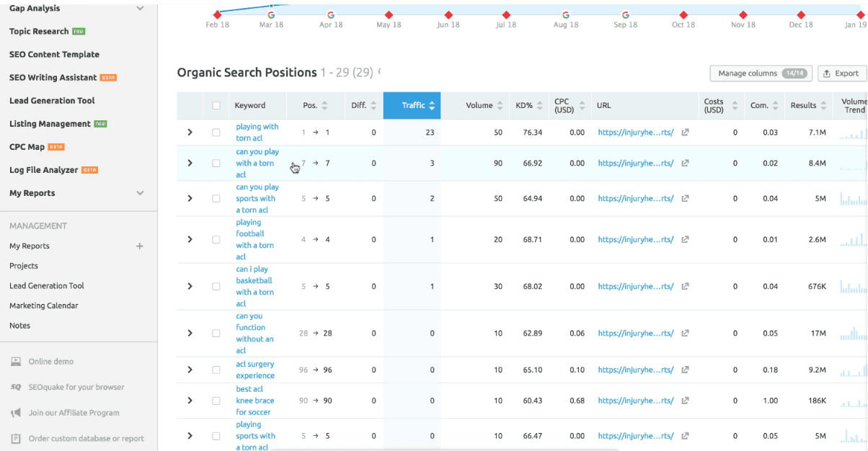Screen dimensions: 868x451
Task: Sort by CPC (USD) column arrows
Action: click(581, 105)
